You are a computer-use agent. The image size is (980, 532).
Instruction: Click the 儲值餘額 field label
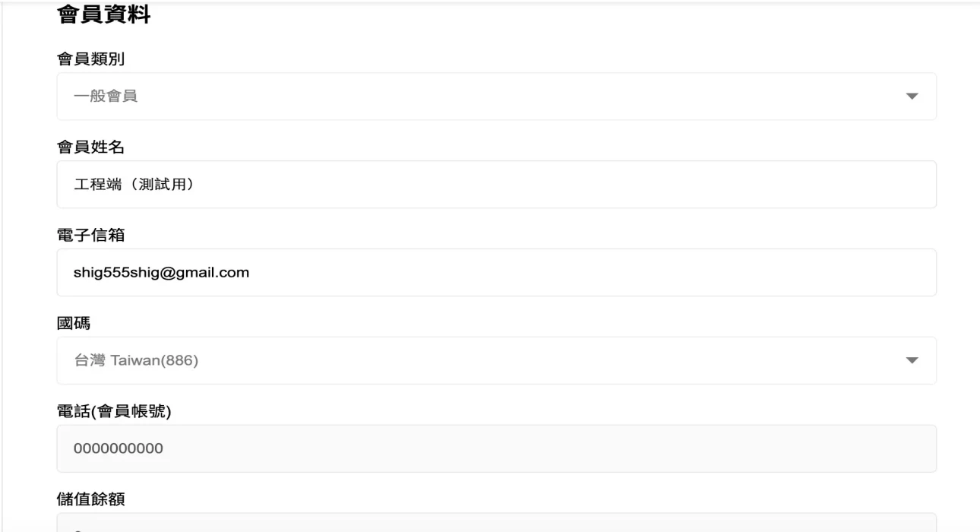(x=90, y=499)
